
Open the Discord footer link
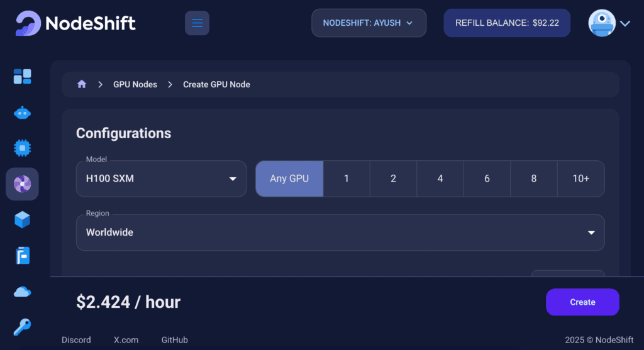pyautogui.click(x=76, y=340)
